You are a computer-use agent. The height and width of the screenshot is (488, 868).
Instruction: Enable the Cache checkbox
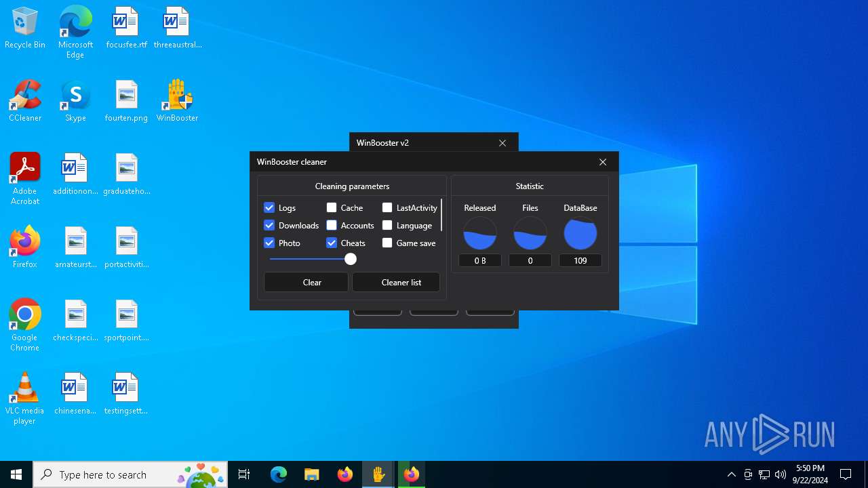point(332,207)
